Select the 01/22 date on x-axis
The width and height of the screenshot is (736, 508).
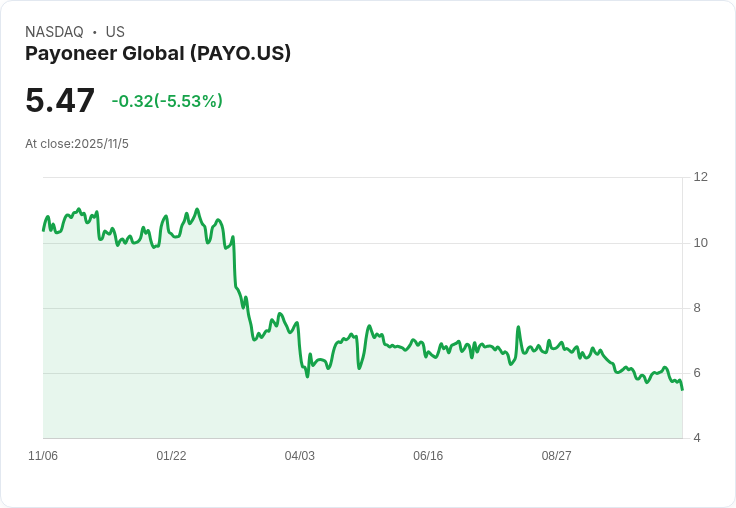171,456
